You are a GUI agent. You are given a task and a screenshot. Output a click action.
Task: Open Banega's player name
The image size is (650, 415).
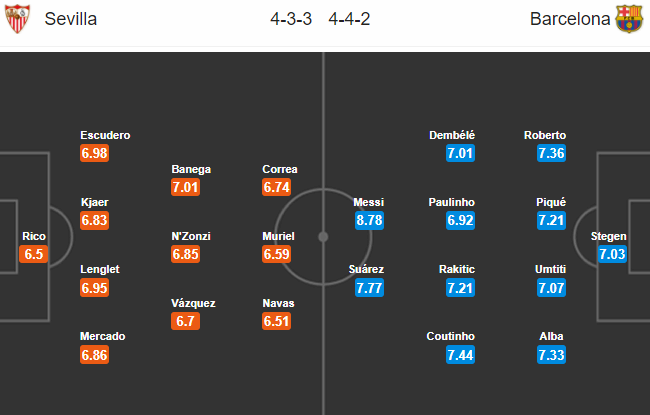point(191,169)
